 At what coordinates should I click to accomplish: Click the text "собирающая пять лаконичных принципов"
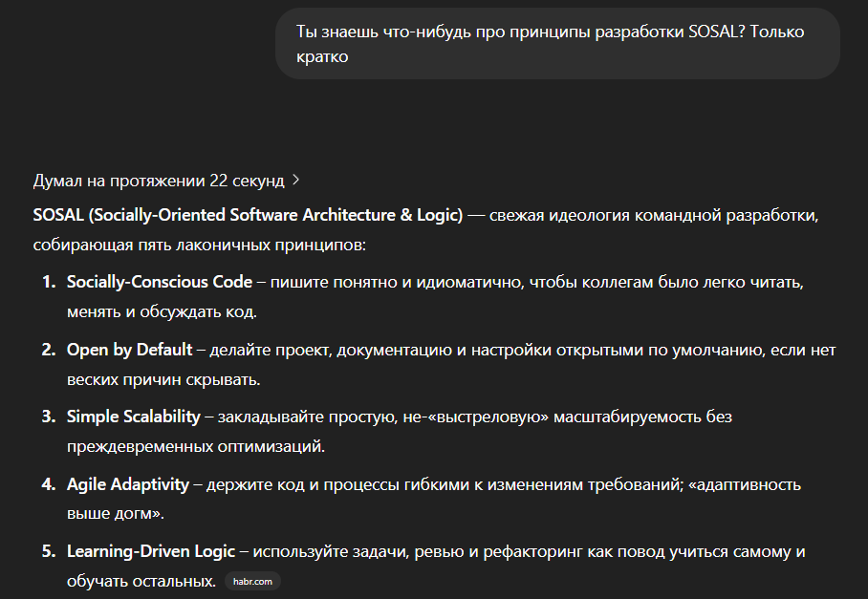[x=199, y=246]
